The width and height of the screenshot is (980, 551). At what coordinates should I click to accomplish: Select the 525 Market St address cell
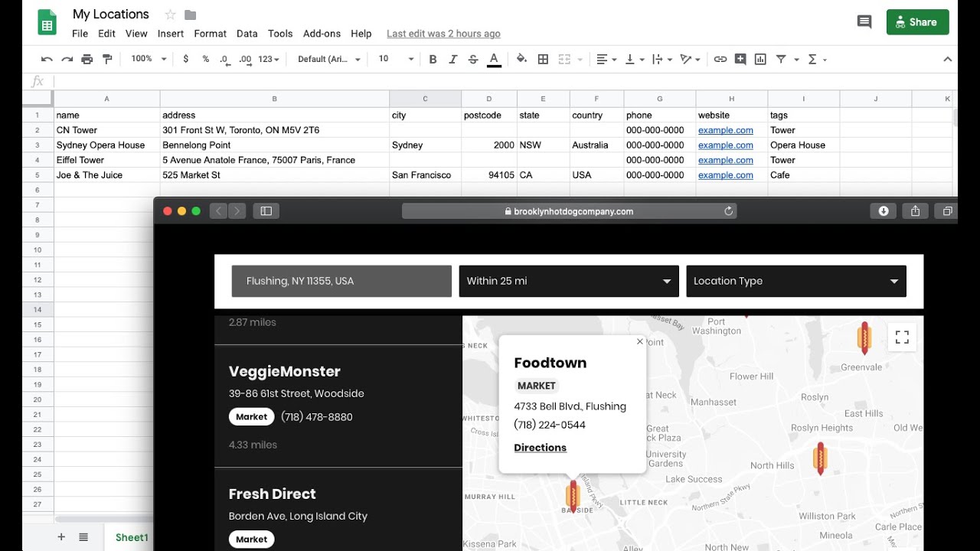coord(275,175)
